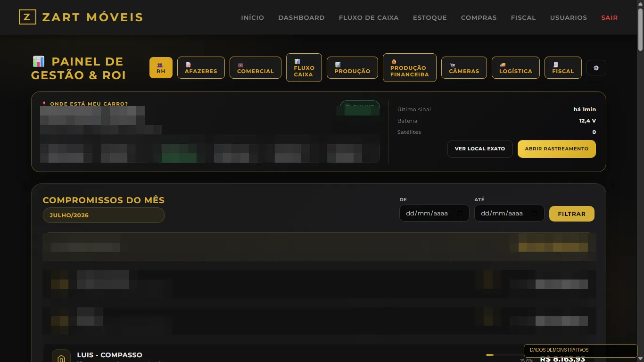This screenshot has height=362, width=644.
Task: Click the ZART MÓVEIS brand title
Action: pos(92,17)
